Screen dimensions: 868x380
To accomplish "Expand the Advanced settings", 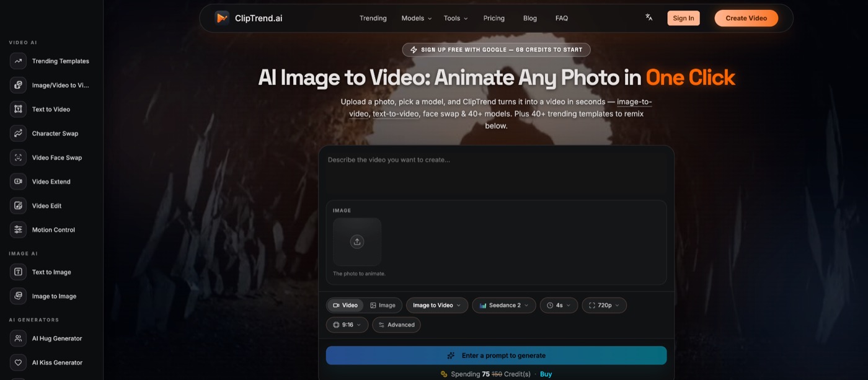I will [x=396, y=325].
